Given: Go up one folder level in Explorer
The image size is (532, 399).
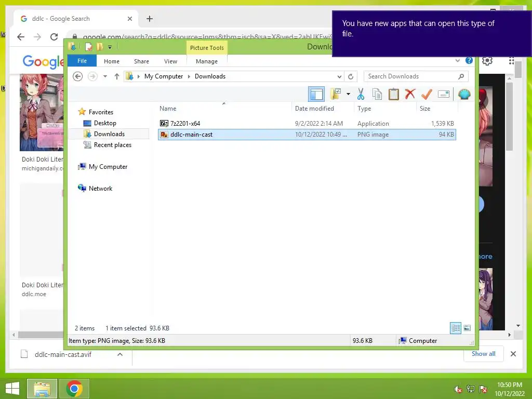Looking at the screenshot, I should [x=117, y=76].
